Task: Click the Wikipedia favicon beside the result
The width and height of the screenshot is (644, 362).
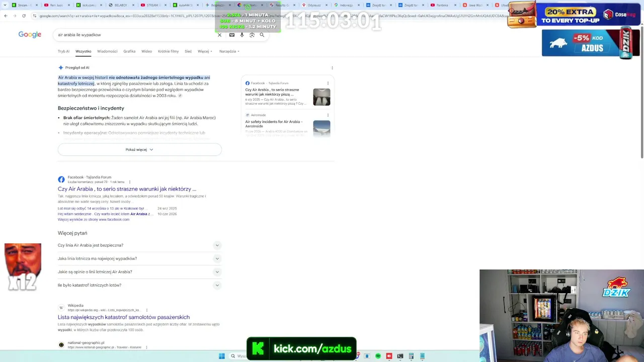Action: tap(61, 308)
